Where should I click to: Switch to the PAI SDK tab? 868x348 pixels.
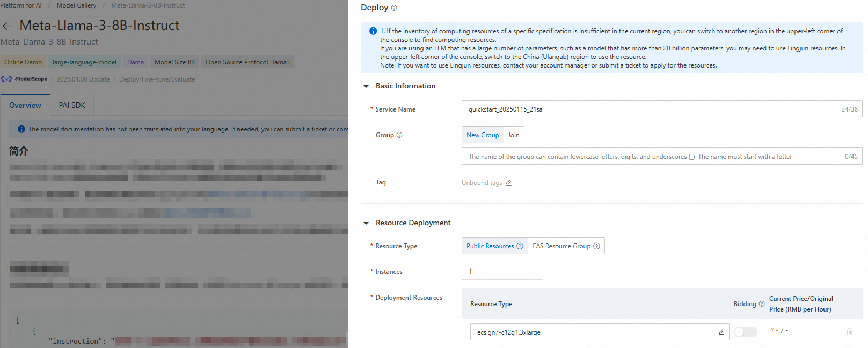pos(72,105)
